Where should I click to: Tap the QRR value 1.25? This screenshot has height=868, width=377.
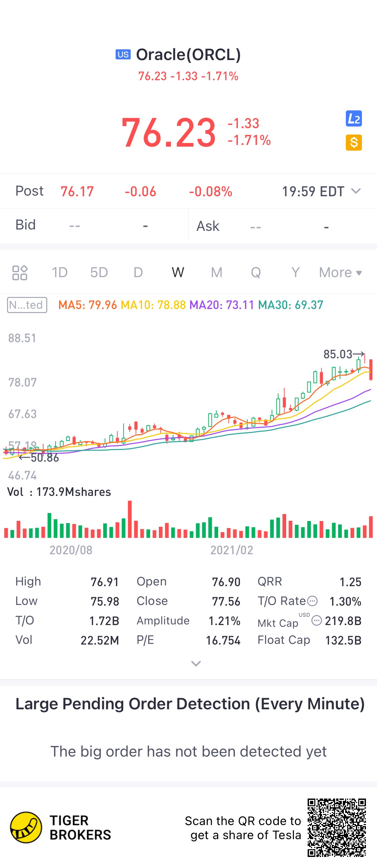(x=350, y=582)
